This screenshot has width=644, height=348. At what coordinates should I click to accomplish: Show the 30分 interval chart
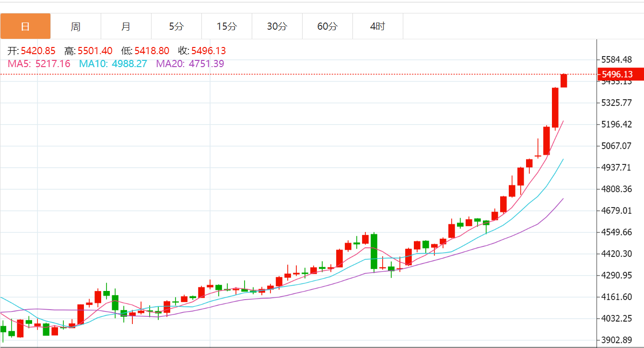point(277,26)
